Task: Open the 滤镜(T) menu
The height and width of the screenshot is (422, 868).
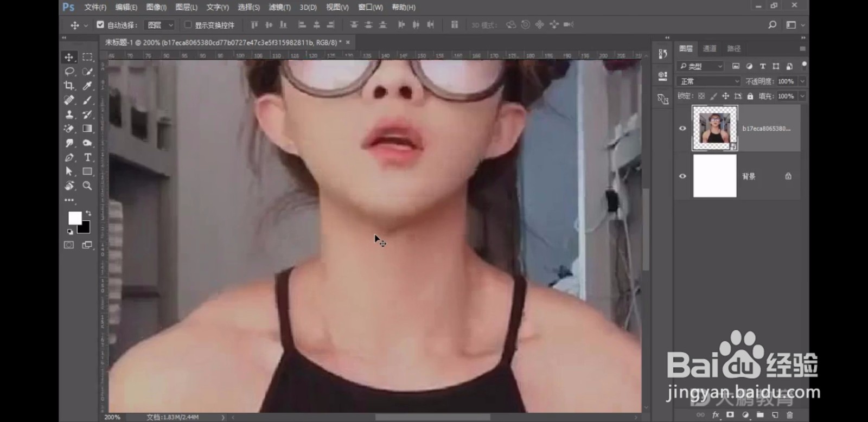Action: pyautogui.click(x=280, y=7)
